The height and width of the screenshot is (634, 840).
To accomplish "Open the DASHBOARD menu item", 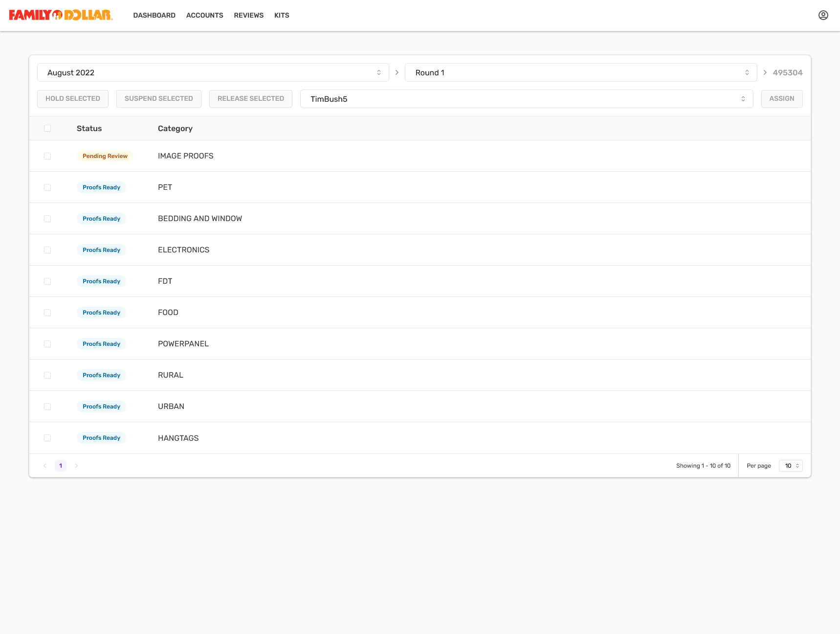I will [155, 15].
